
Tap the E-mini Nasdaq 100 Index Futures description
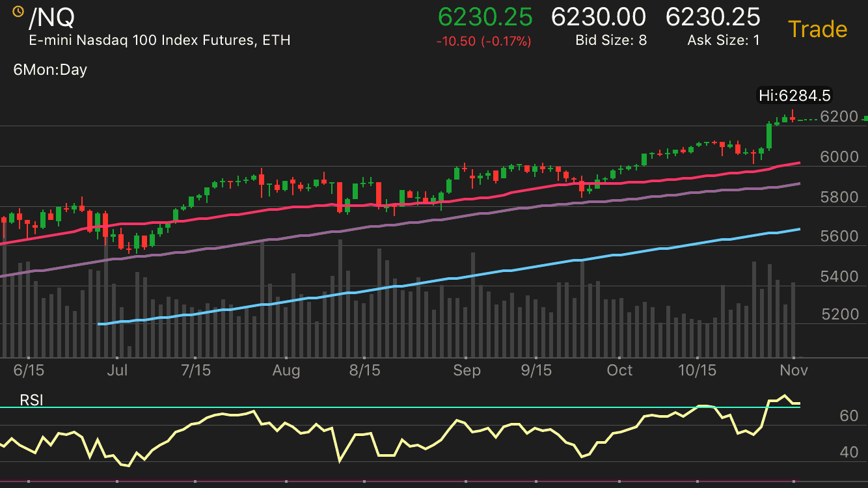coord(159,40)
